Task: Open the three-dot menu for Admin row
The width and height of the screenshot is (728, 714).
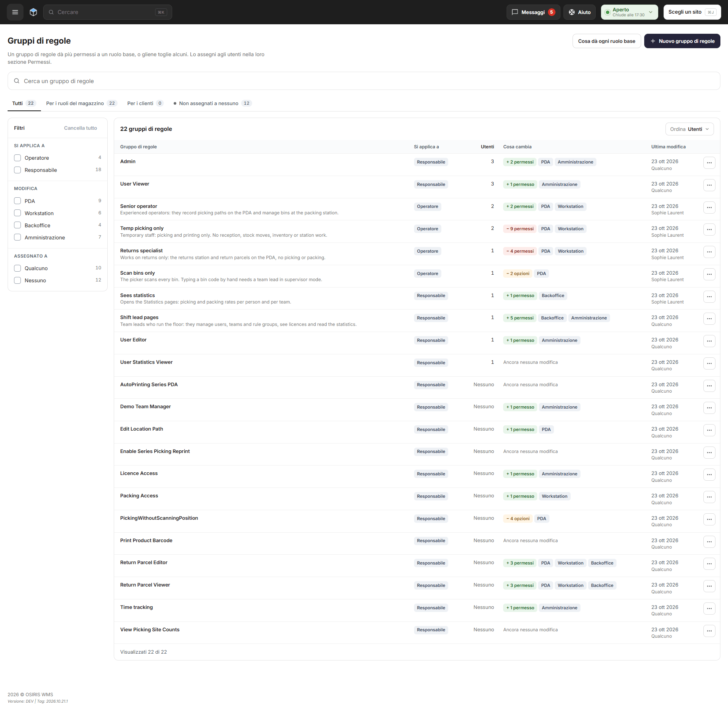Action: [709, 163]
